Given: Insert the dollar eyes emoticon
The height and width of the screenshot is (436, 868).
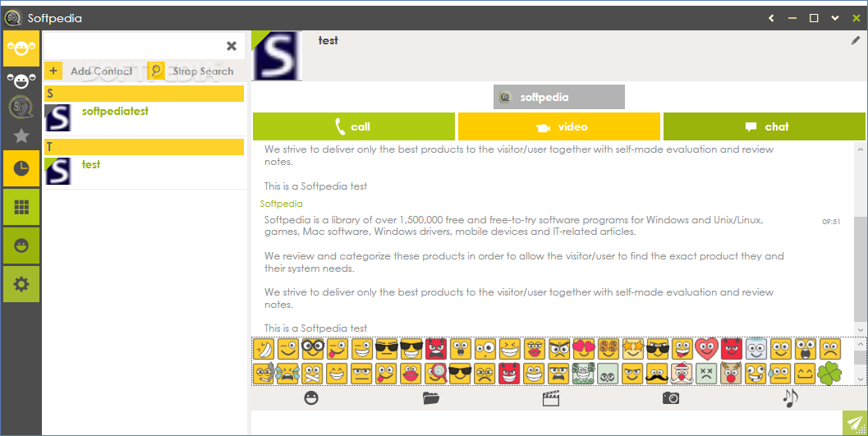Looking at the screenshot, I should click(609, 349).
